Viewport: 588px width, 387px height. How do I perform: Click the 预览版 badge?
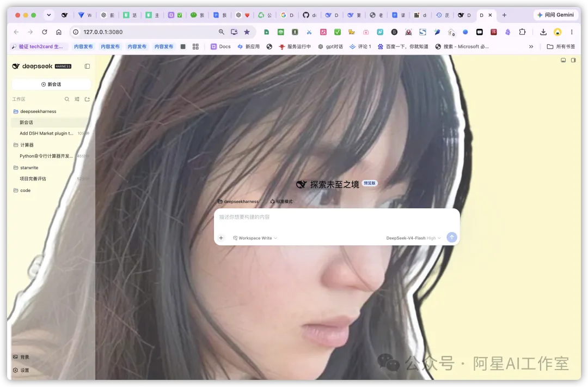pyautogui.click(x=369, y=183)
